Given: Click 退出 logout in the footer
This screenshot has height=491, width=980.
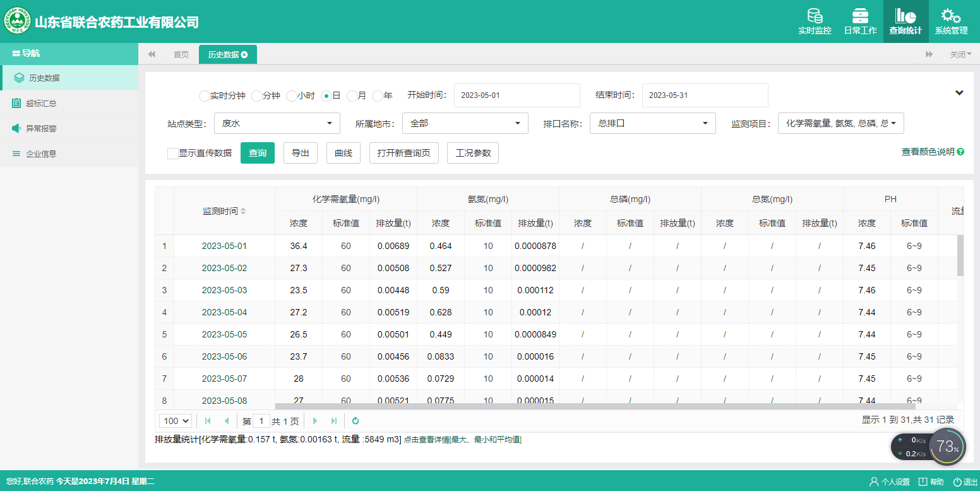Looking at the screenshot, I should pyautogui.click(x=965, y=482).
